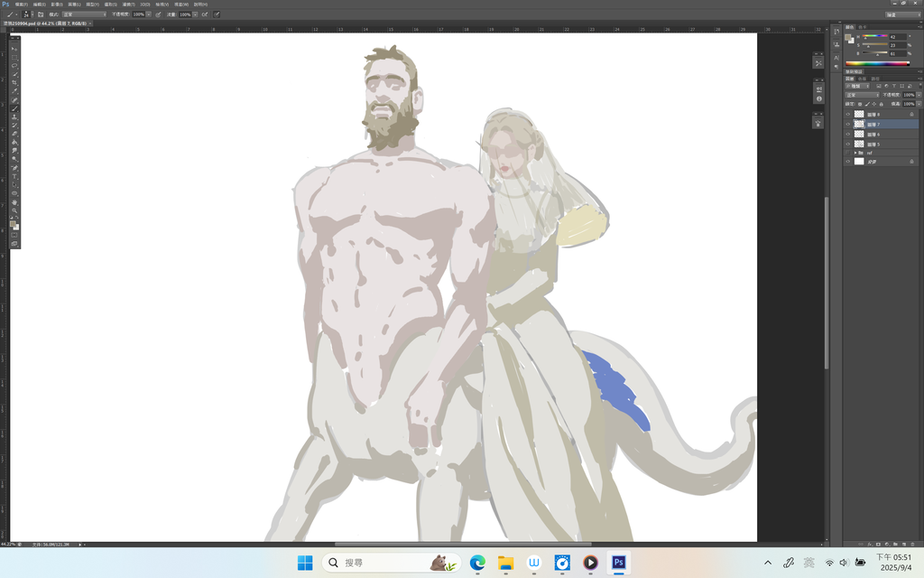Open the brush flow slider dropdown

[x=195, y=14]
